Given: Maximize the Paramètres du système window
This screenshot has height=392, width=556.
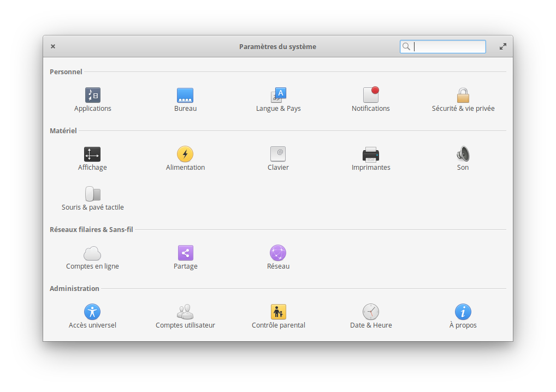Looking at the screenshot, I should (503, 46).
